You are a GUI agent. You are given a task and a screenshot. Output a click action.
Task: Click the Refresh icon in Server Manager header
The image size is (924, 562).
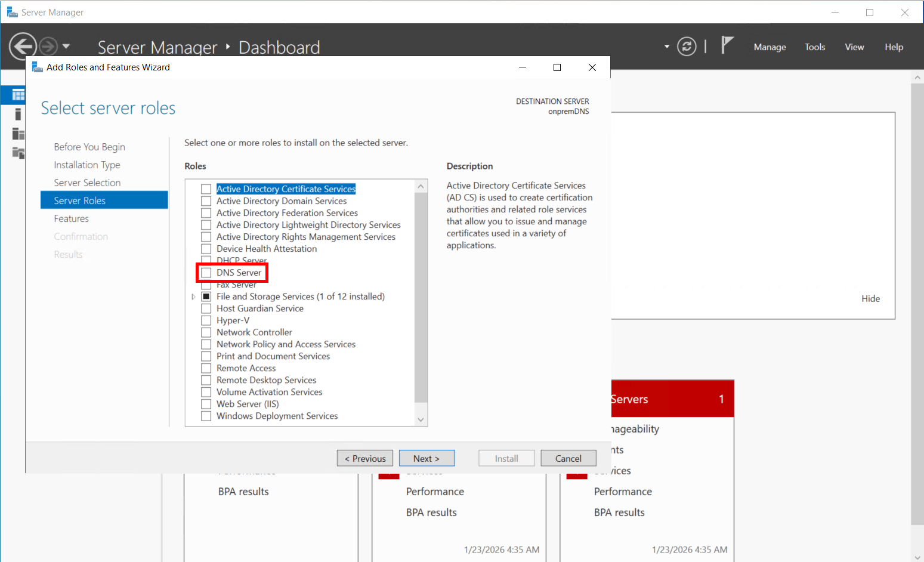pos(687,47)
